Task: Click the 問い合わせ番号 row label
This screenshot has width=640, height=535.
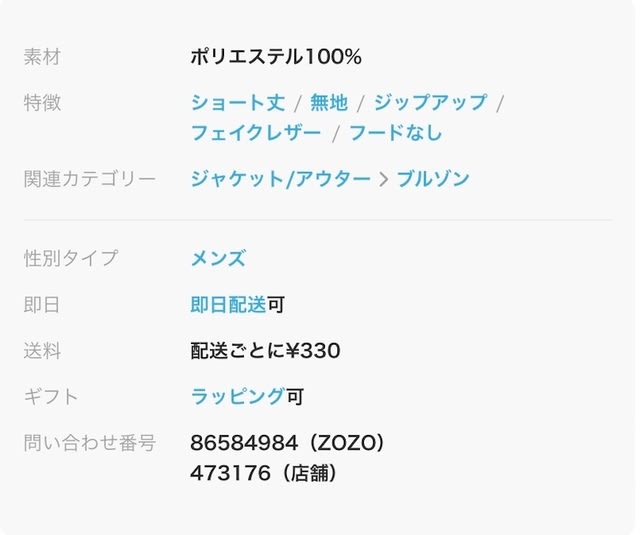Action: coord(90,443)
